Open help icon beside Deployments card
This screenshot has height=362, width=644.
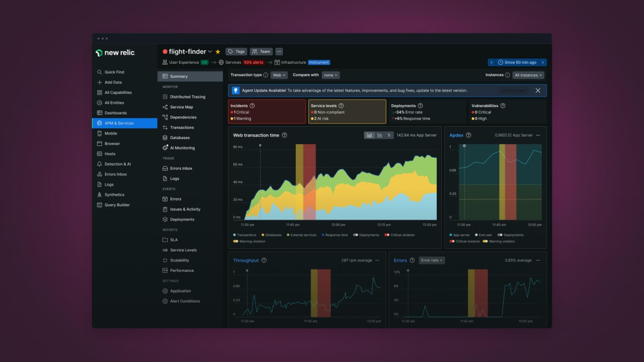(x=420, y=106)
